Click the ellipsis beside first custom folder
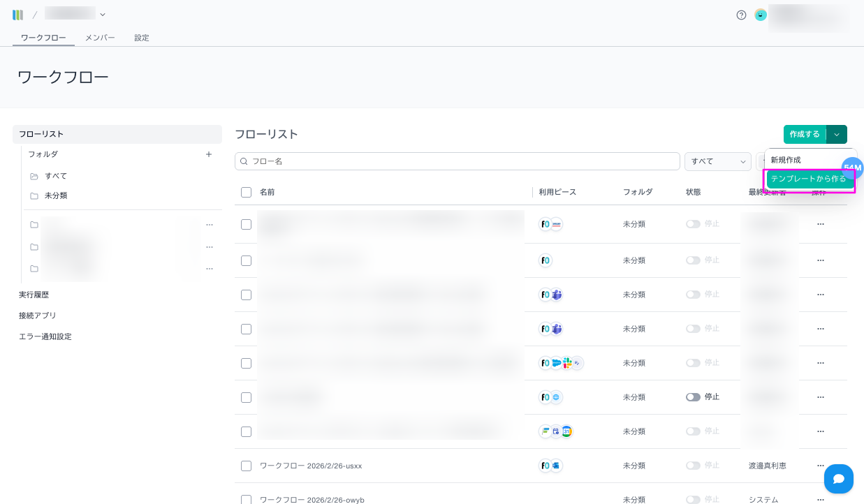The width and height of the screenshot is (864, 504). pos(209,225)
